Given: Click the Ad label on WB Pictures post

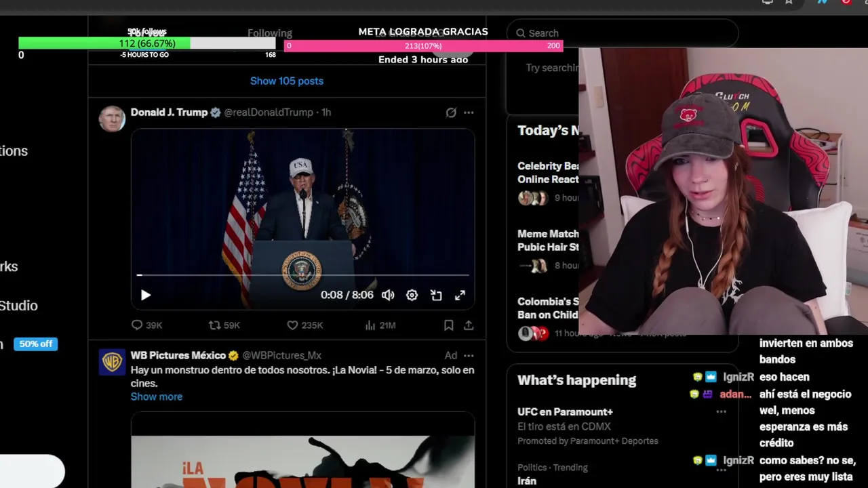Looking at the screenshot, I should coord(451,355).
